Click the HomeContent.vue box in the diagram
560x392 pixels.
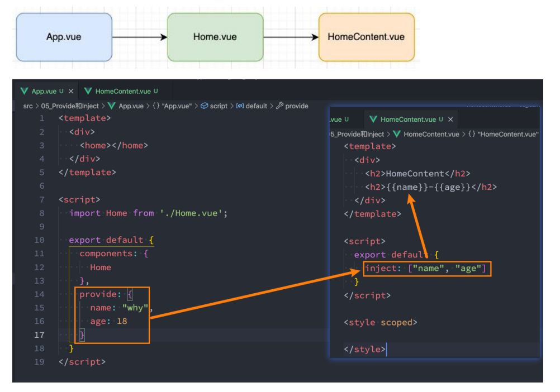coord(366,37)
